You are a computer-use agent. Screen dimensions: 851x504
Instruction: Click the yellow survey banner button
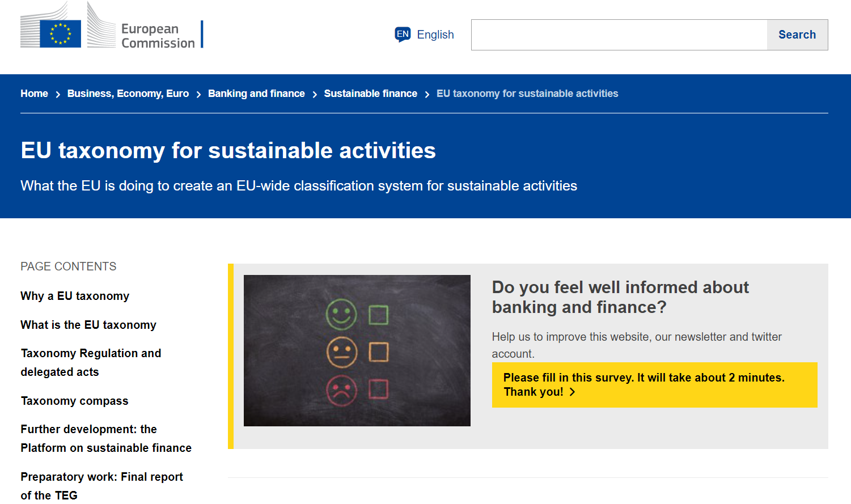pyautogui.click(x=654, y=385)
